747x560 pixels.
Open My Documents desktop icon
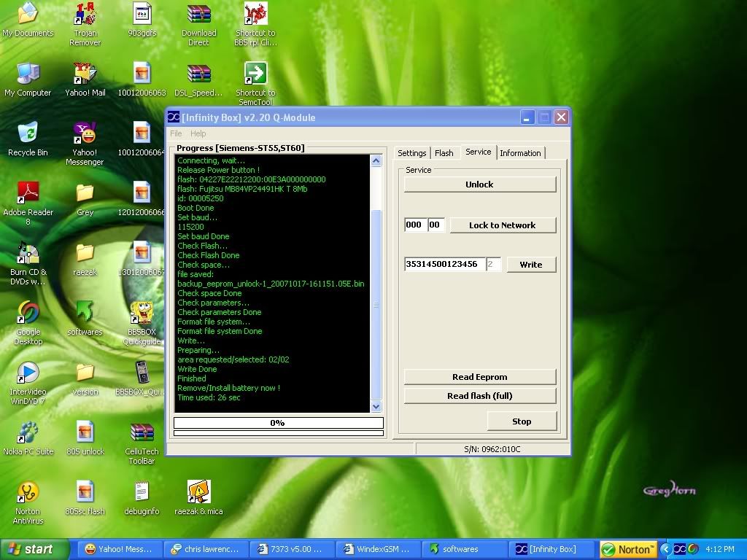28,19
